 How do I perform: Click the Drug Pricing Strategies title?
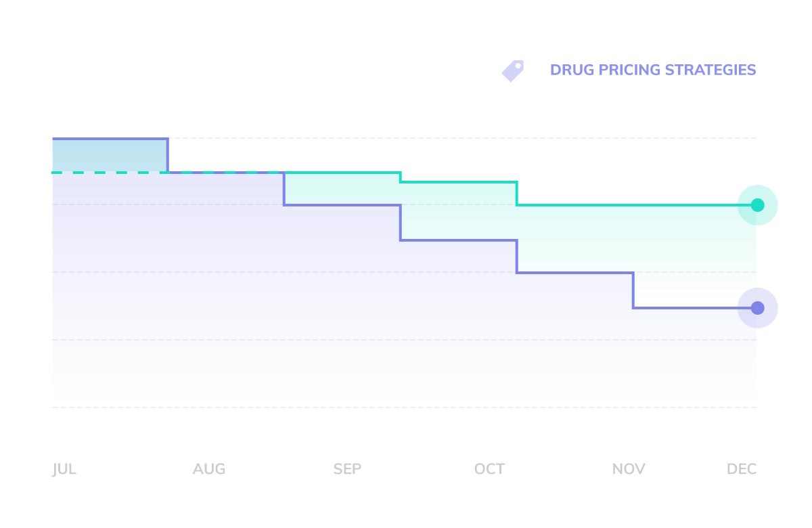653,70
